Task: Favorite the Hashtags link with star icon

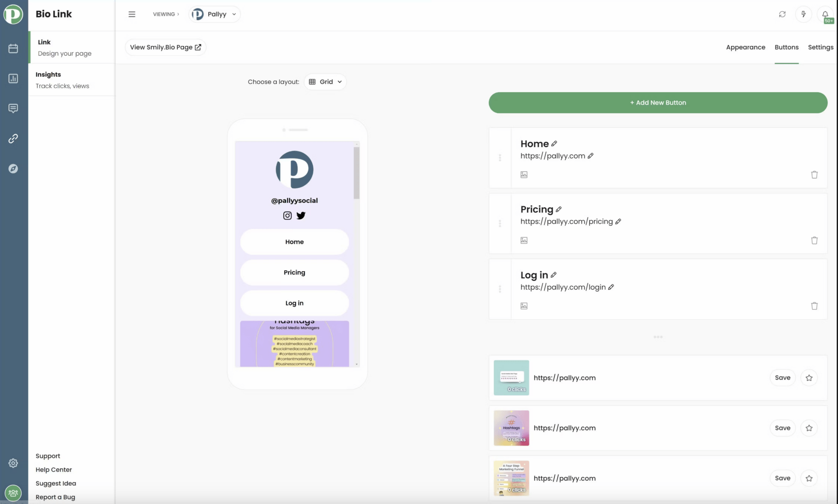Action: [809, 428]
